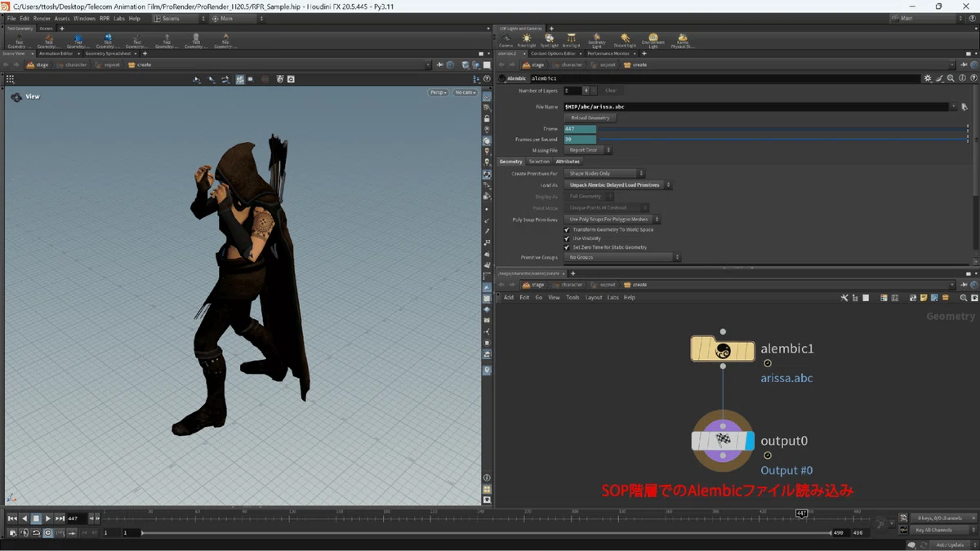980x551 pixels.
Task: Click the timeline play forward button
Action: (47, 518)
